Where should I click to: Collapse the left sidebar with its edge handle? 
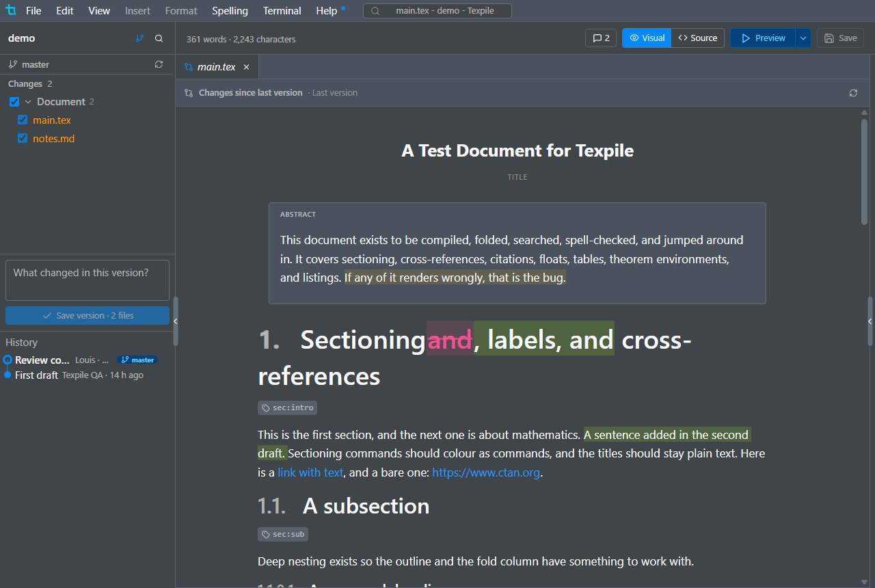[x=175, y=321]
